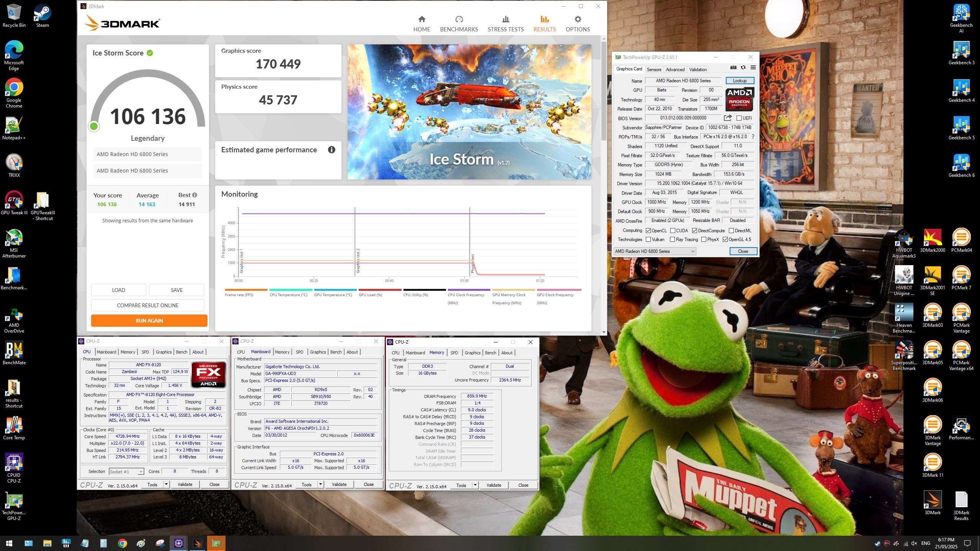Open the AMD OverDrive desktop icon

(14, 321)
